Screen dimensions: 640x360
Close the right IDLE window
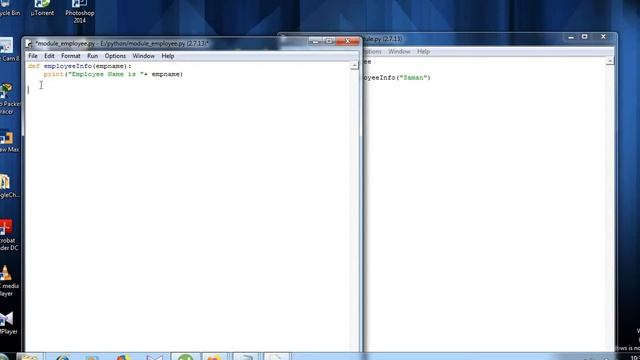(603, 37)
